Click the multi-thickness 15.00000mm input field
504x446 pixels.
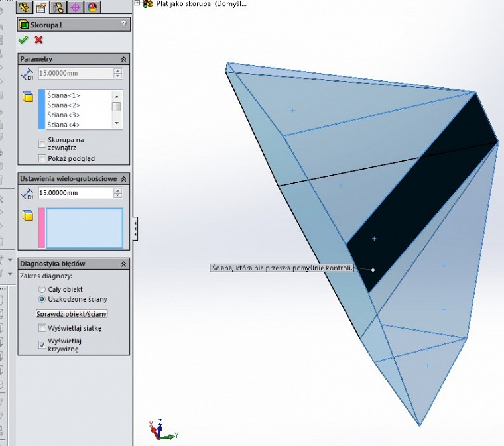[x=75, y=193]
